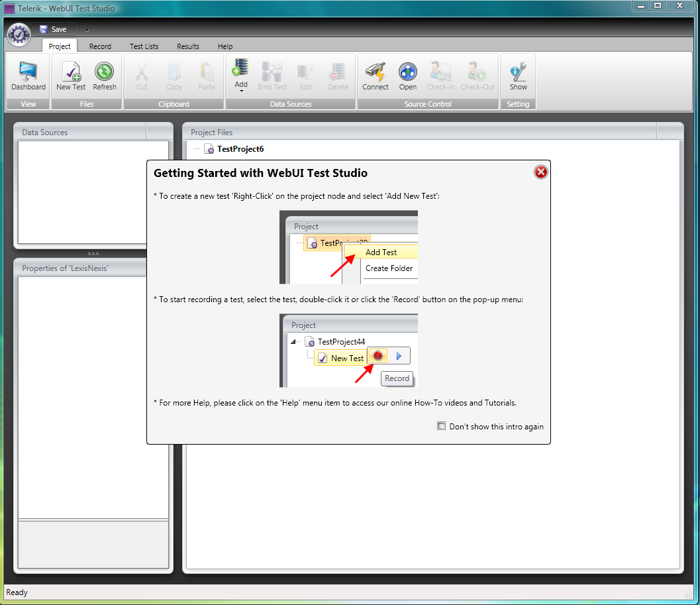Click the Add Test tutorial screenshot
The height and width of the screenshot is (605, 700).
(x=348, y=247)
